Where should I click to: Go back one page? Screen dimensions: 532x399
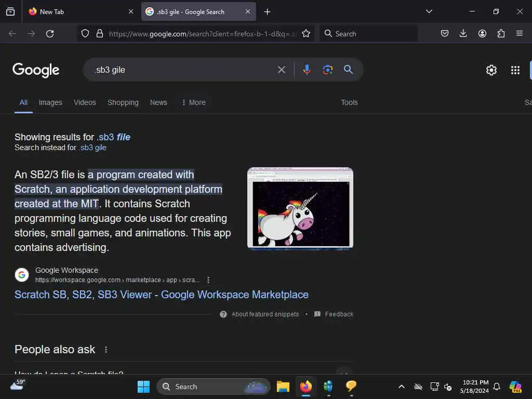point(12,34)
